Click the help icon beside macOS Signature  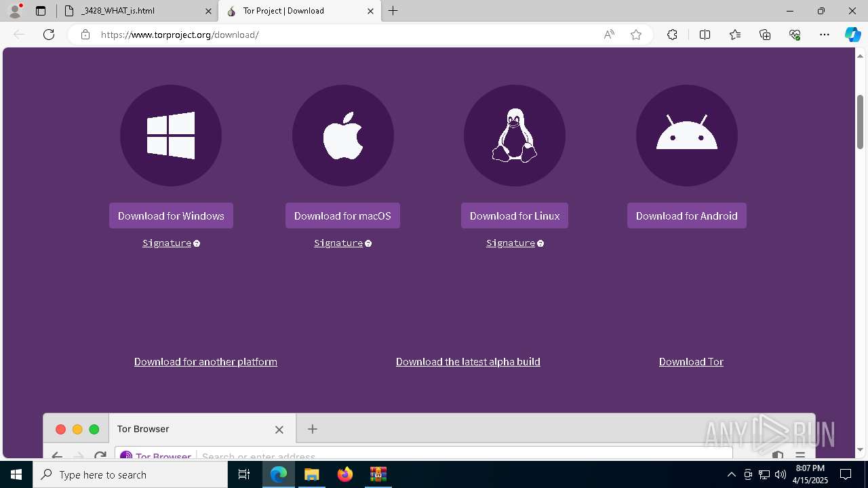coord(368,243)
